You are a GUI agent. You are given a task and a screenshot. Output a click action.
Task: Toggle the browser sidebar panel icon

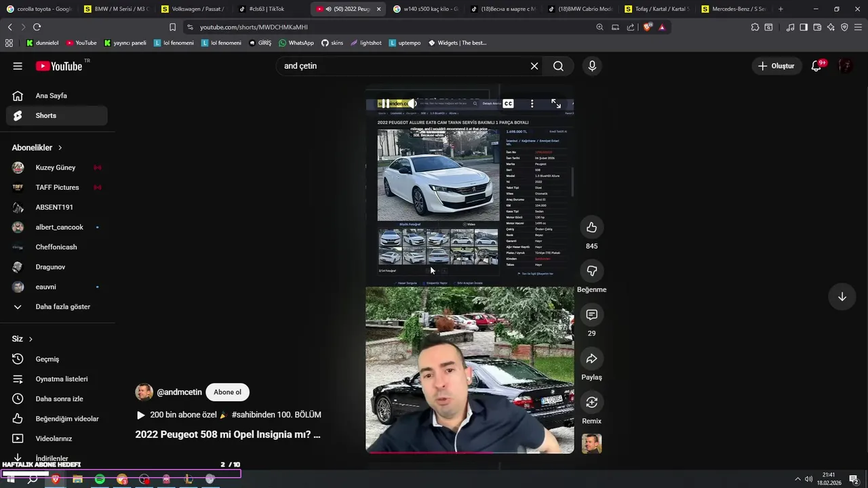tap(804, 27)
